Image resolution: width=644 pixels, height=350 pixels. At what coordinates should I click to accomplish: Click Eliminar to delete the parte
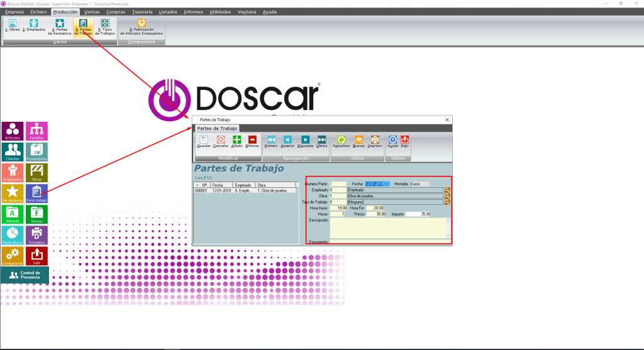point(252,141)
